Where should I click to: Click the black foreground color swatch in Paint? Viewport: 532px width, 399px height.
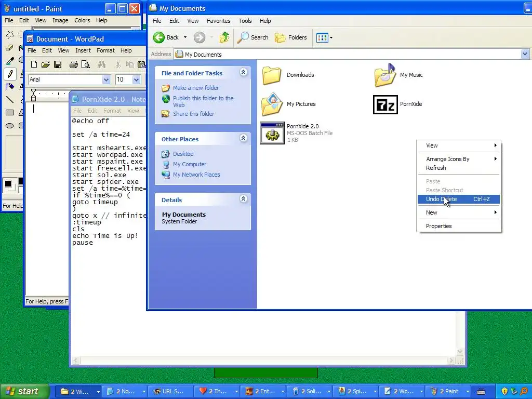[x=8, y=184]
